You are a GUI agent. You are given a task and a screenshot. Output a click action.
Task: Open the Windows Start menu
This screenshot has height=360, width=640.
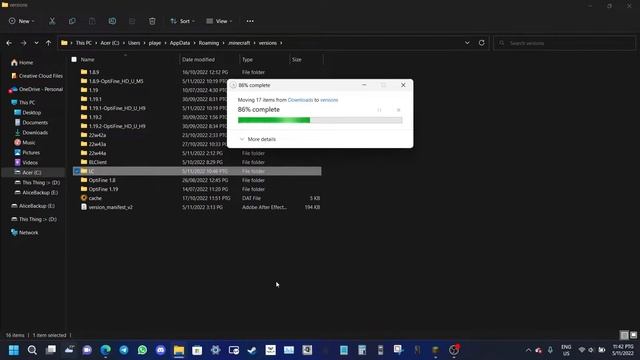14,350
